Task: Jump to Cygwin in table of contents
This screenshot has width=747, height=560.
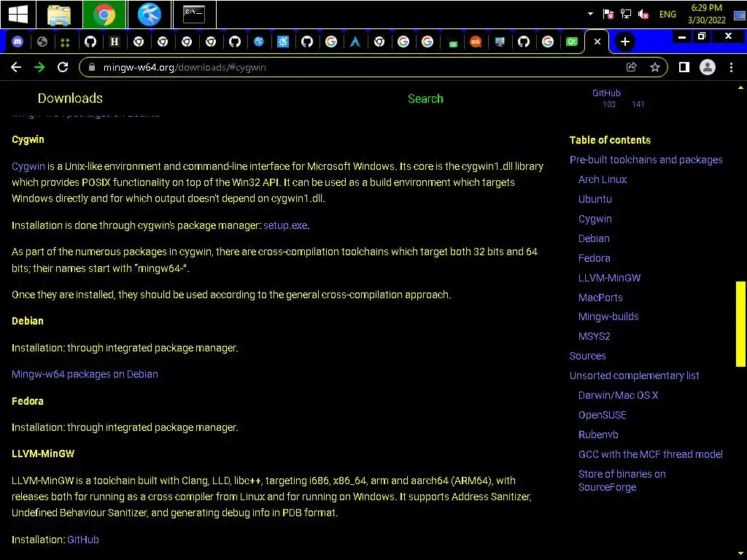Action: (x=595, y=219)
